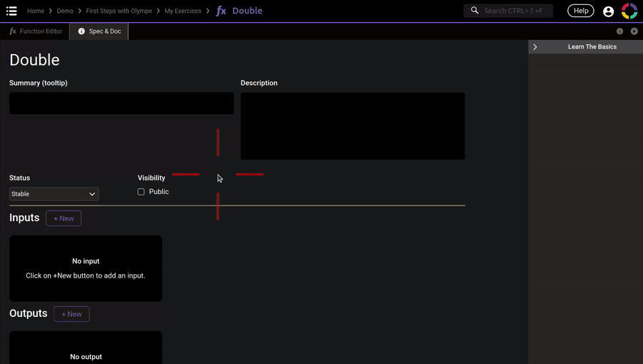
Task: Click the search magnifier icon
Action: click(x=475, y=11)
